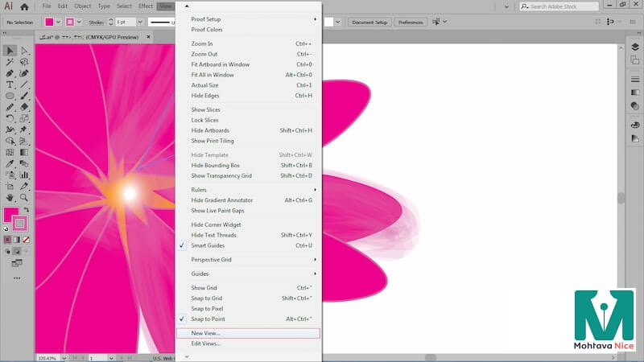Screen dimensions: 644x362
Task: Uncheck Snap to Point option
Action: point(207,319)
